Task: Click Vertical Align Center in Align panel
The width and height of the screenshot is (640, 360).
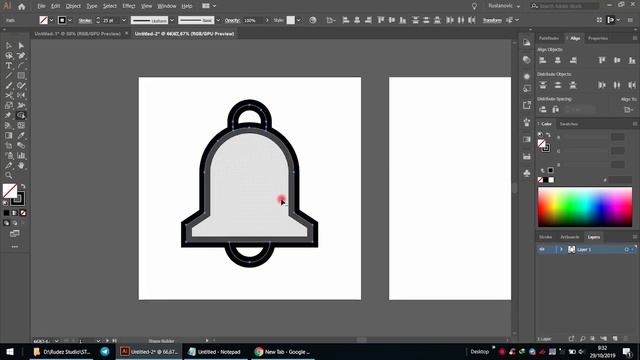Action: [617, 60]
